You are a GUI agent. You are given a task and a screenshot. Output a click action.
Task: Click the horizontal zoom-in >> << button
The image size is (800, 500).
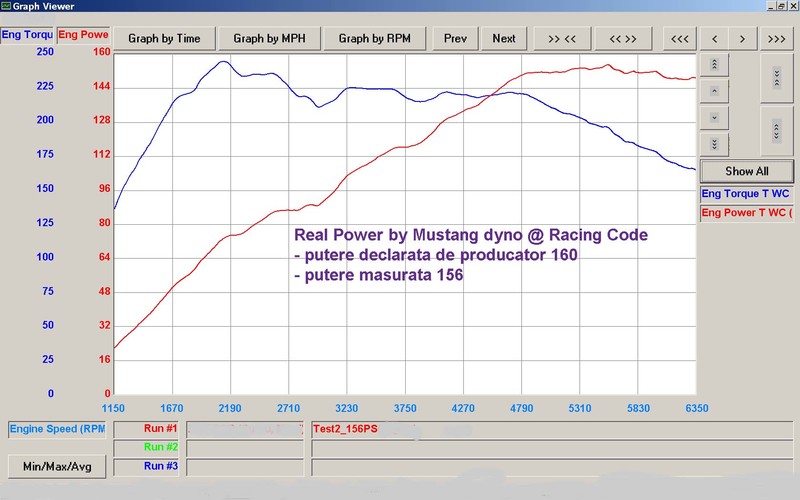[x=562, y=39]
